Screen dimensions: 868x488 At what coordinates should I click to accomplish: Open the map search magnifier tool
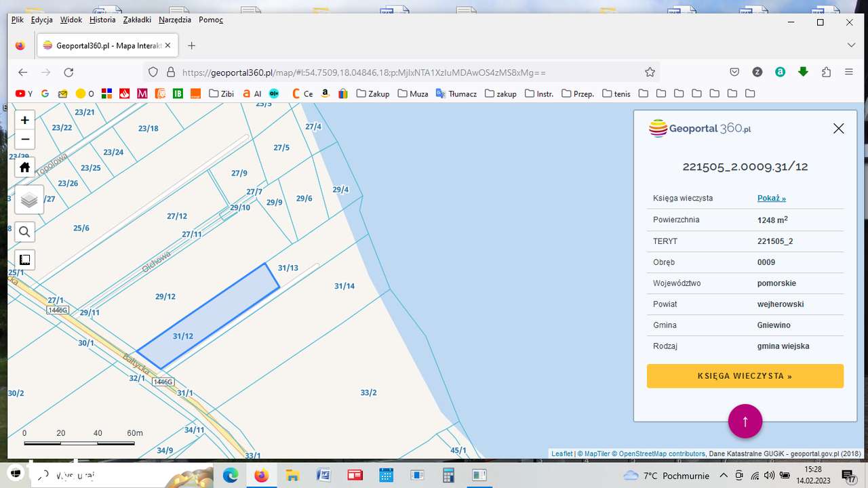click(25, 232)
